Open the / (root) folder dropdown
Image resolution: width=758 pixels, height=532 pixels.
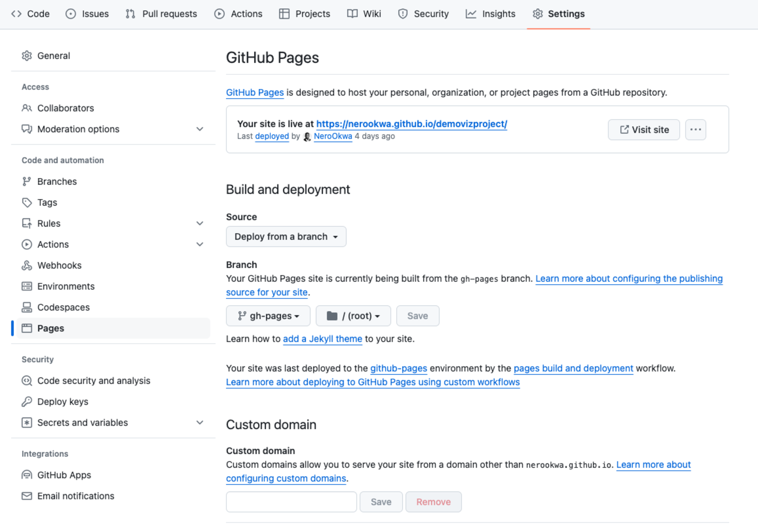pos(353,316)
